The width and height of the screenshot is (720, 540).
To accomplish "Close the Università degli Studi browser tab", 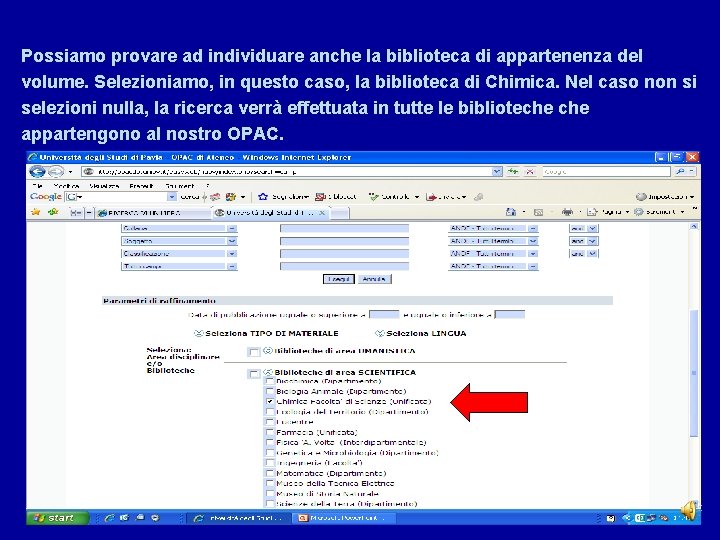I will tap(322, 213).
